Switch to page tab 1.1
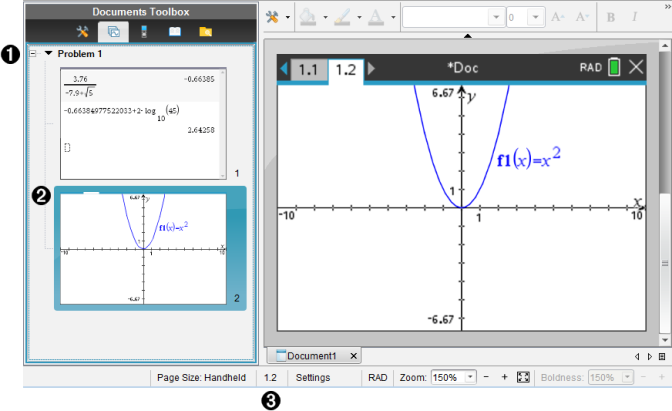This screenshot has height=411, width=672. (309, 69)
